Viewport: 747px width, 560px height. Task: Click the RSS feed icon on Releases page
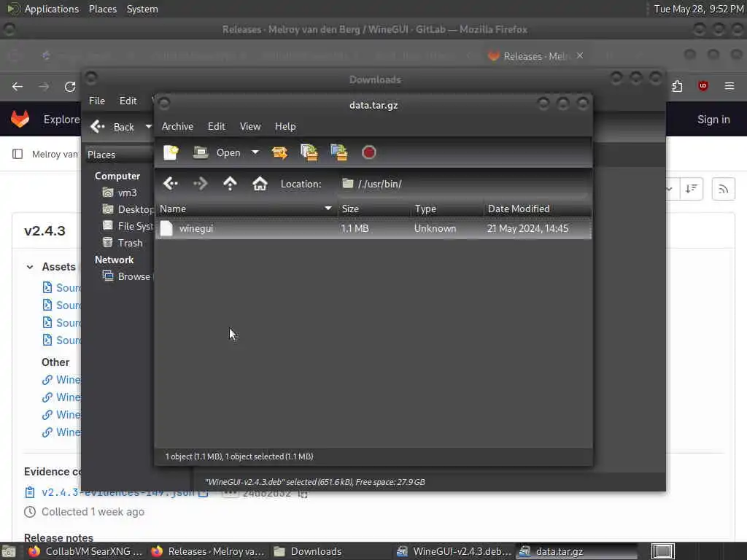(x=723, y=189)
